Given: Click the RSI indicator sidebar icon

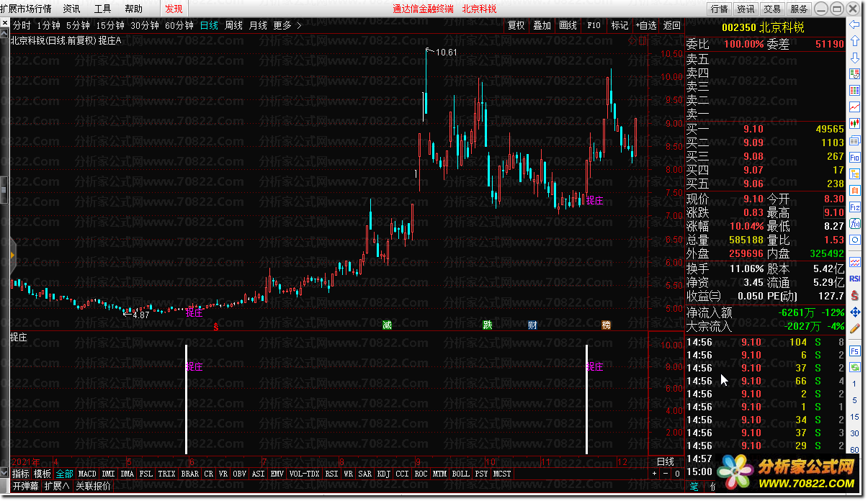Looking at the screenshot, I should coord(854,279).
